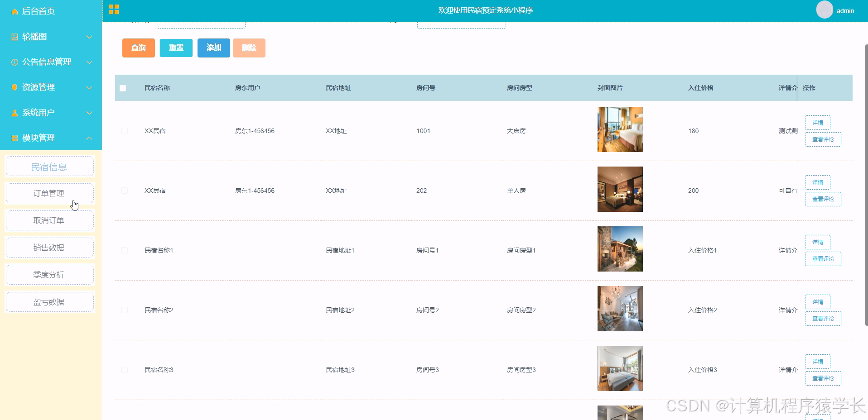Open the 订单管理 submenu item

(x=49, y=193)
